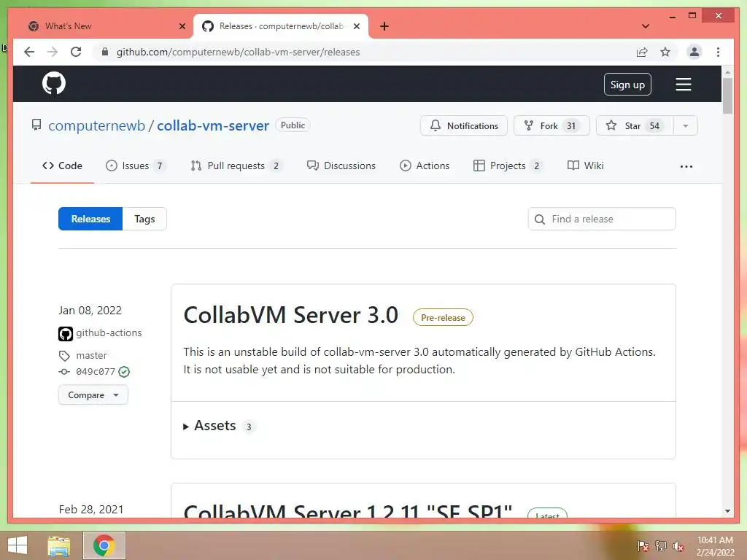The height and width of the screenshot is (560, 747).
Task: Open the Chrome profile avatar
Action: (x=694, y=52)
